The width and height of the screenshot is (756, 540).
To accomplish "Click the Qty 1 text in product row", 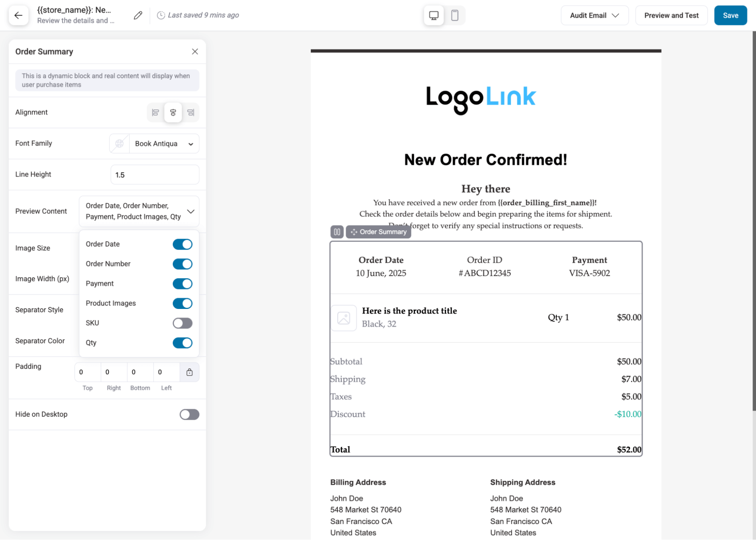I will [x=558, y=318].
